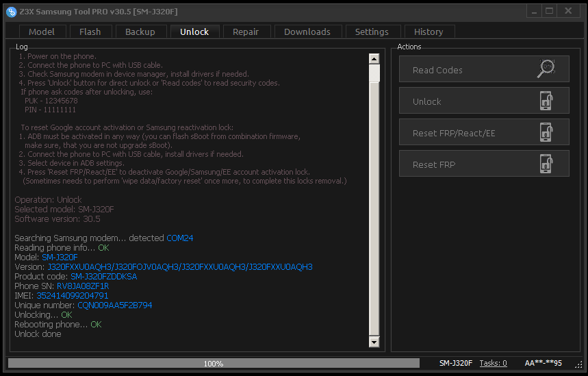The width and height of the screenshot is (588, 376).
Task: Click the Model value SM-J320F in log
Action: [60, 258]
